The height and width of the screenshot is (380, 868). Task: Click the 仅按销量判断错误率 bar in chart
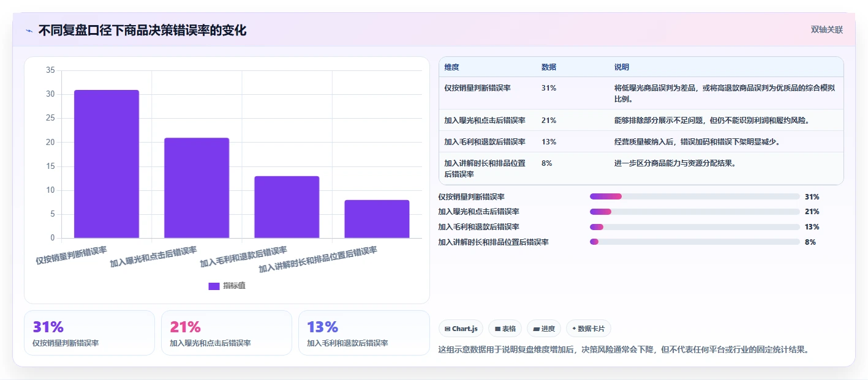pyautogui.click(x=107, y=164)
